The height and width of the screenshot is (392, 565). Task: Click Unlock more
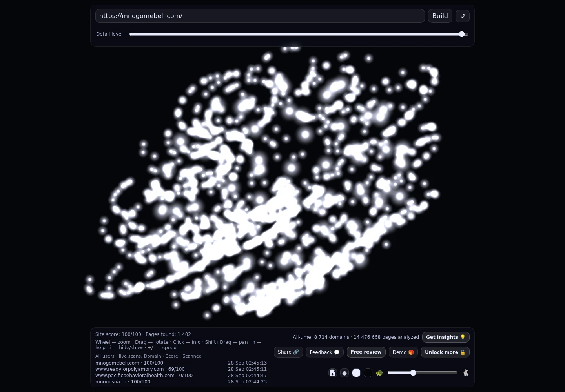[445, 352]
